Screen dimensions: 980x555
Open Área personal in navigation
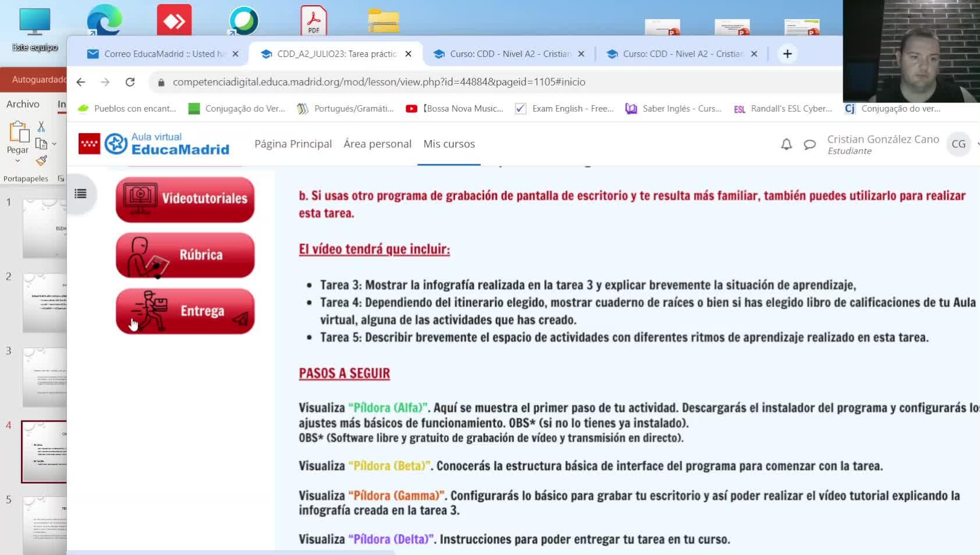378,144
